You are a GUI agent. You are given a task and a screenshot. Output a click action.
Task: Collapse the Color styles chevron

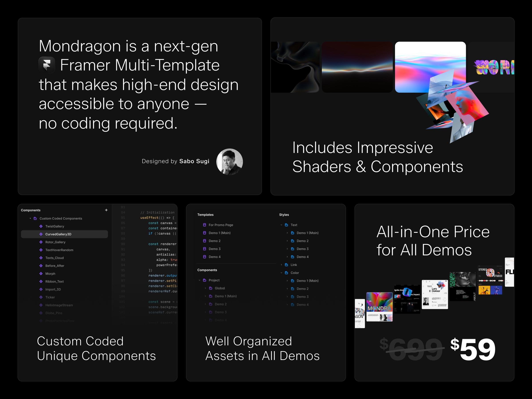point(281,273)
